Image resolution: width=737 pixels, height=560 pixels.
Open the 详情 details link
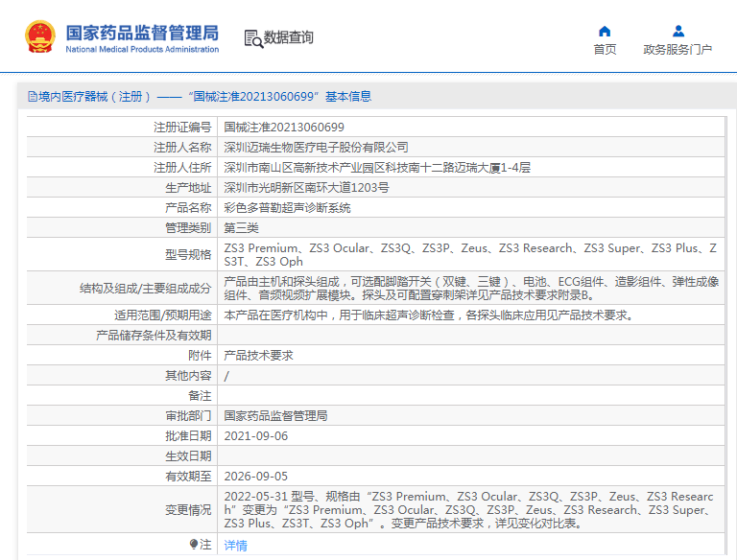tap(235, 546)
